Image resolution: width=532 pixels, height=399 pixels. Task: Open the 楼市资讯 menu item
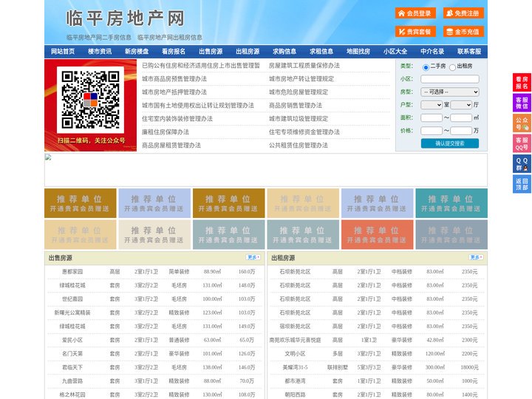pos(100,52)
